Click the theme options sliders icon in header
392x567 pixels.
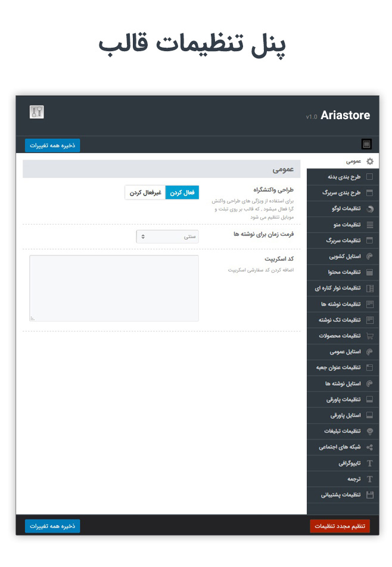(x=37, y=112)
